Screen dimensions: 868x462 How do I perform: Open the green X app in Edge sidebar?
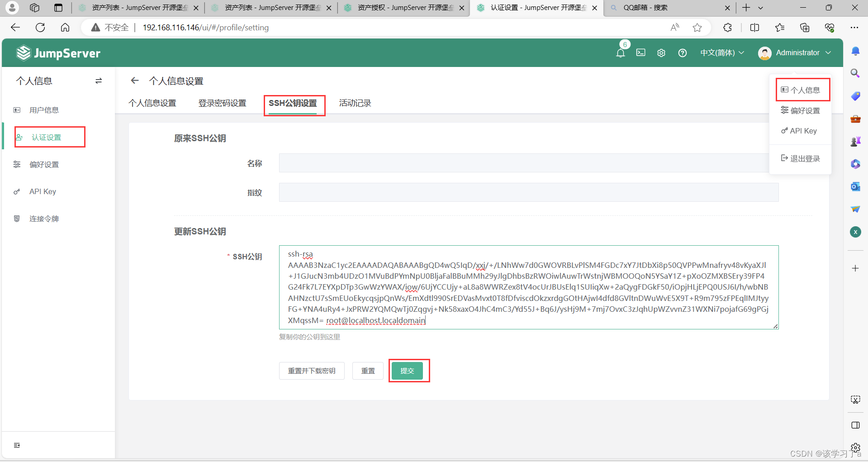click(x=855, y=232)
